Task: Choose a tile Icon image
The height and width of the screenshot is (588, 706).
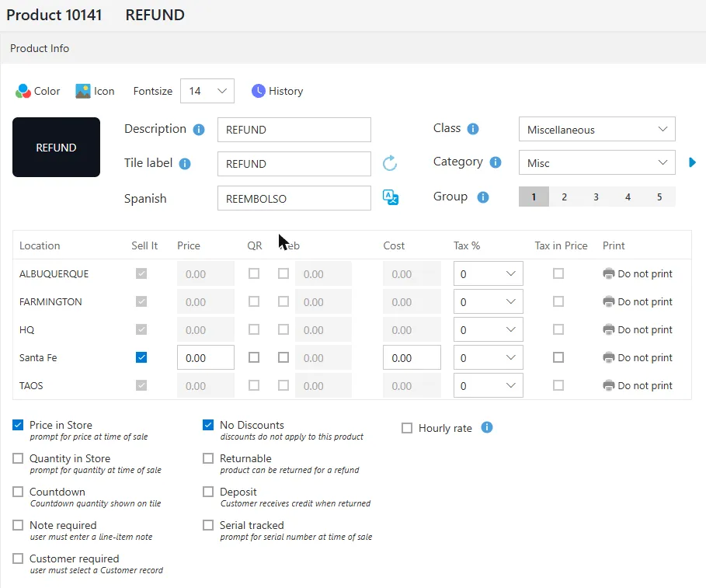Action: [83, 91]
